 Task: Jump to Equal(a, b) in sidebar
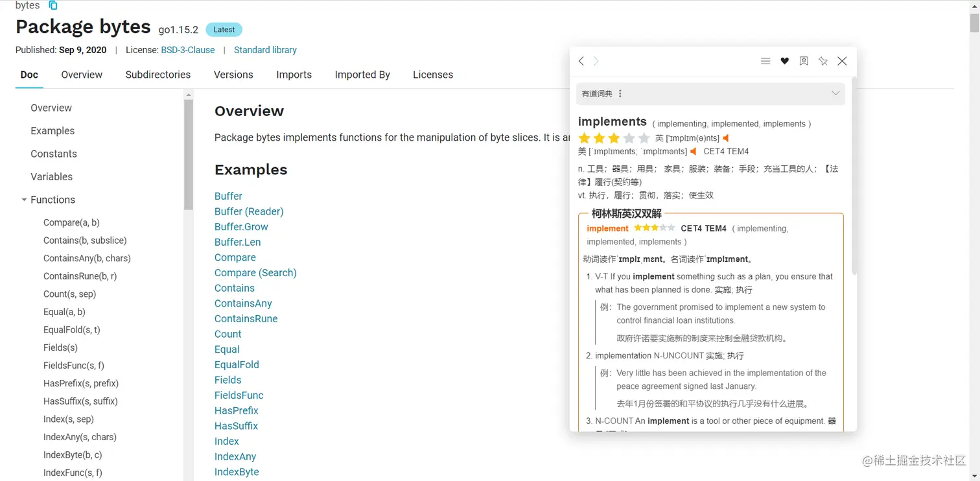pyautogui.click(x=64, y=312)
